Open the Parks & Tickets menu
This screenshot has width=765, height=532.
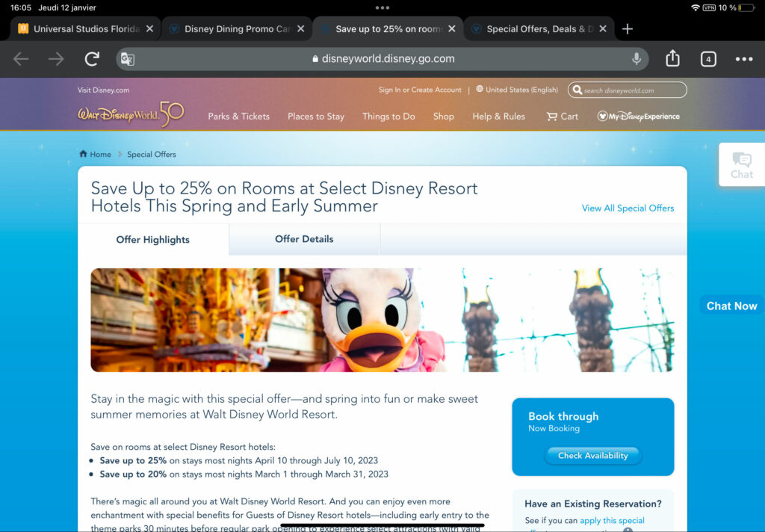[238, 116]
